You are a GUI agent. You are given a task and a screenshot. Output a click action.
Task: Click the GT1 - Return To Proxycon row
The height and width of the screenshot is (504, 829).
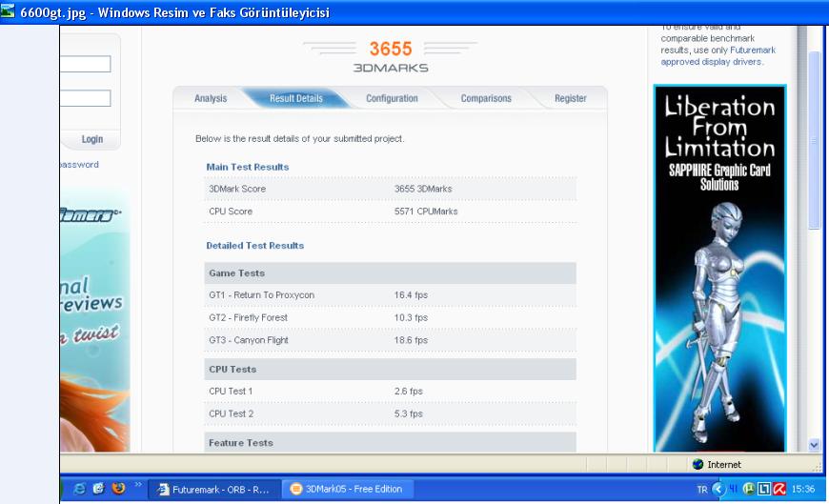(x=390, y=295)
